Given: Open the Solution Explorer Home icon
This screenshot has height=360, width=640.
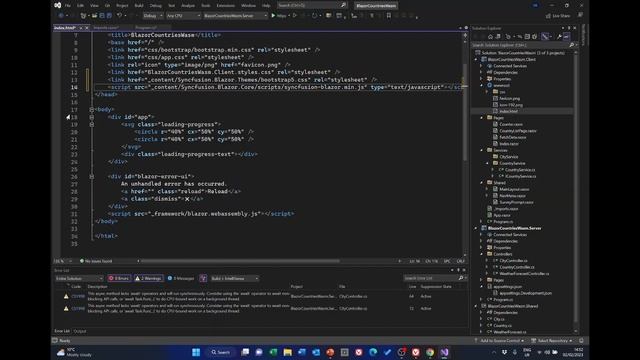Looking at the screenshot, I should pos(490,37).
